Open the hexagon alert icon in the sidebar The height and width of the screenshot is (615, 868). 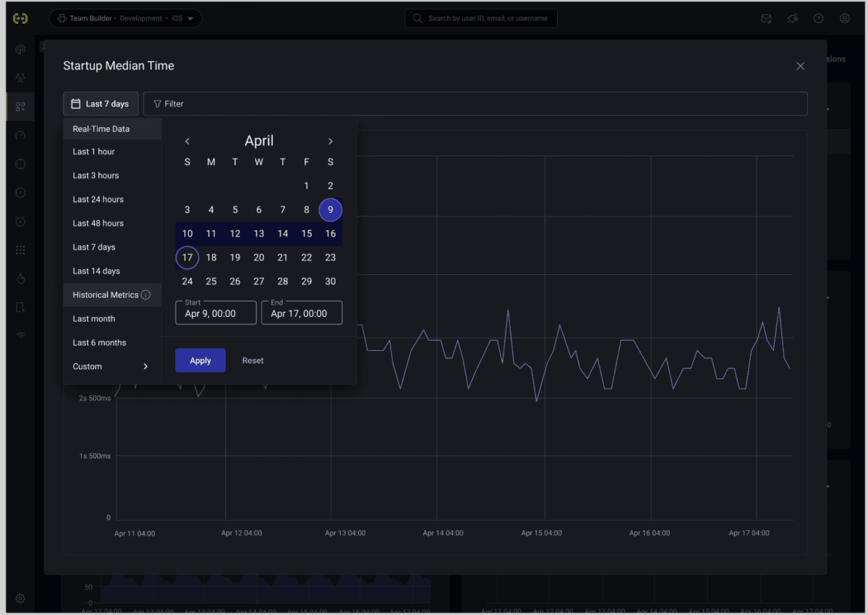pos(20,192)
